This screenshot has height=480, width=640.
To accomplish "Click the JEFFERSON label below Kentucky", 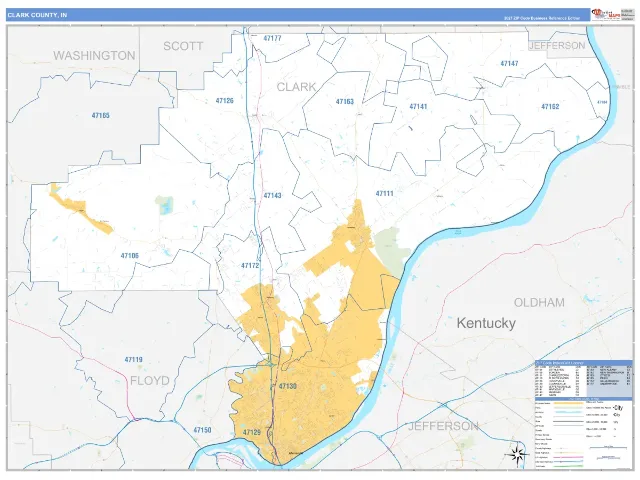I will pos(443,426).
